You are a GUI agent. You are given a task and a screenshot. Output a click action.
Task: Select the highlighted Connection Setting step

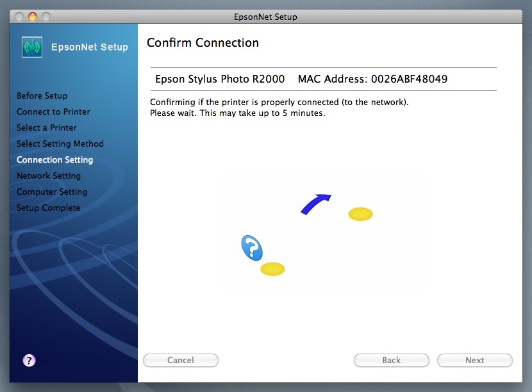[x=54, y=159]
